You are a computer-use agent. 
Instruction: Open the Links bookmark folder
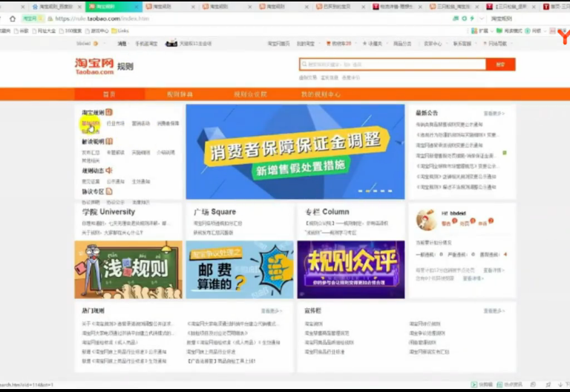[120, 31]
